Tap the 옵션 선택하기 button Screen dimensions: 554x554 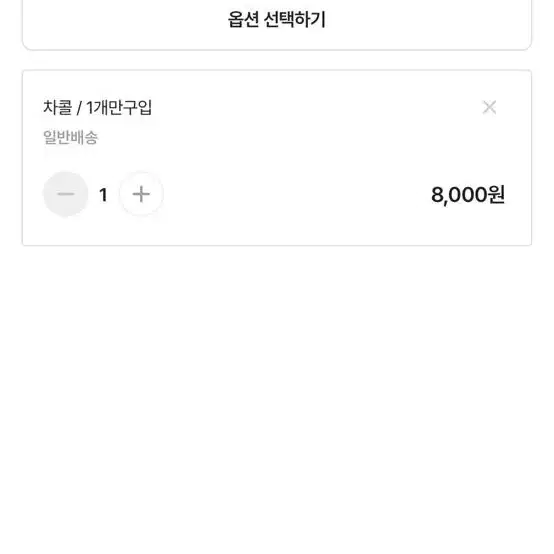point(277,25)
